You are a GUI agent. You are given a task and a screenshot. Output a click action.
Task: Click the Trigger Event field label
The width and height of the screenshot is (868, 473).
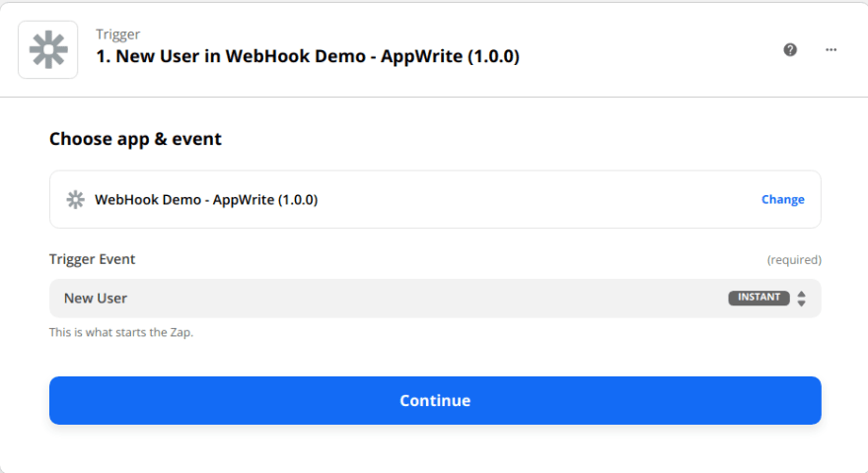pos(92,259)
